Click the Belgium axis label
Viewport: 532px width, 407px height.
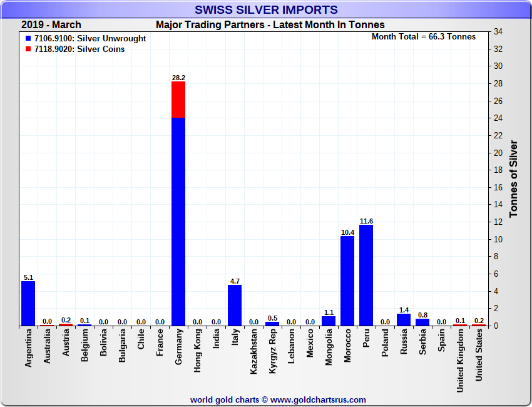[x=85, y=345]
